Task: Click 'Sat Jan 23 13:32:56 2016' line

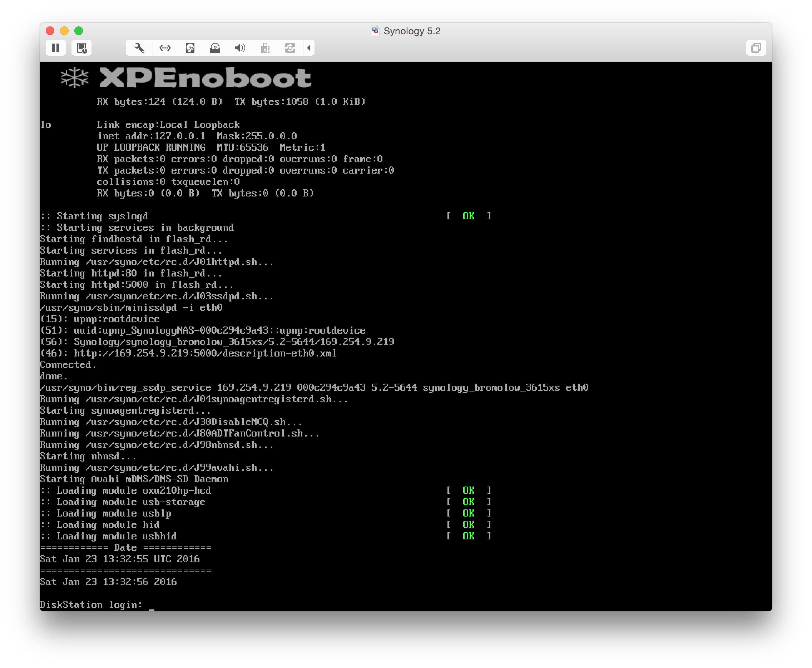Action: point(108,582)
